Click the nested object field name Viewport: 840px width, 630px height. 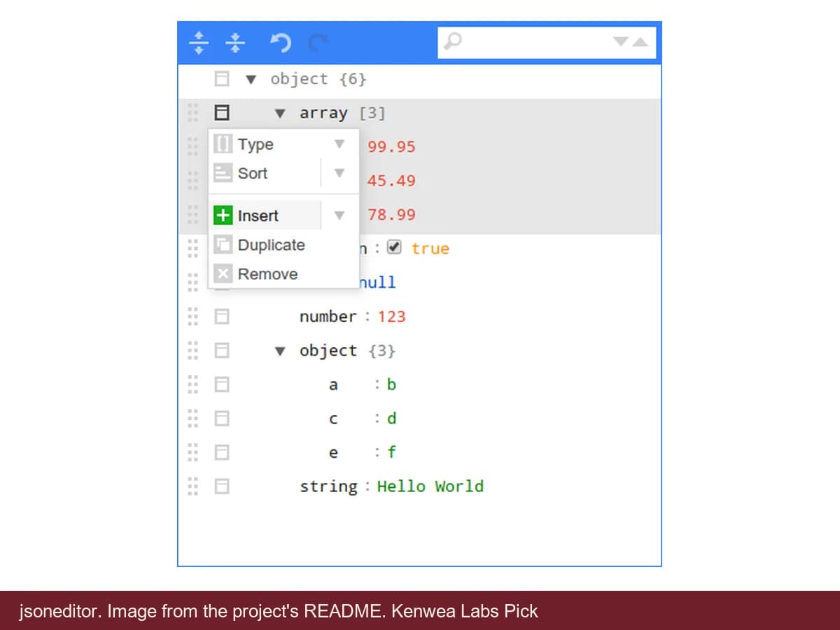pyautogui.click(x=328, y=351)
